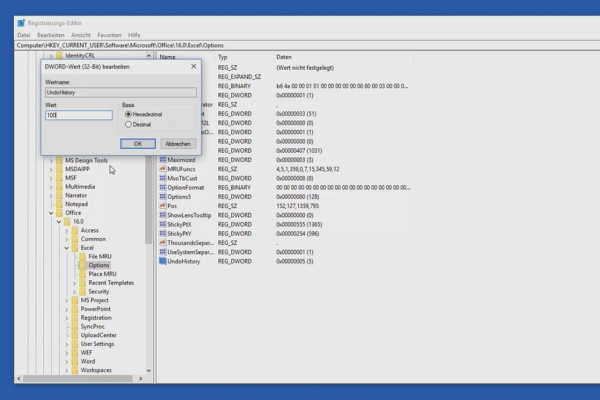
Task: Click the tree scroll-right arrow
Action: 140,378
